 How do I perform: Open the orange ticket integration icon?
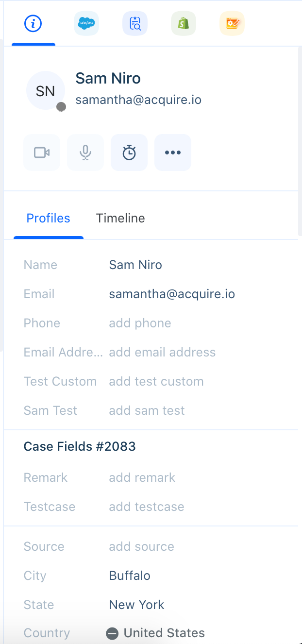click(232, 23)
